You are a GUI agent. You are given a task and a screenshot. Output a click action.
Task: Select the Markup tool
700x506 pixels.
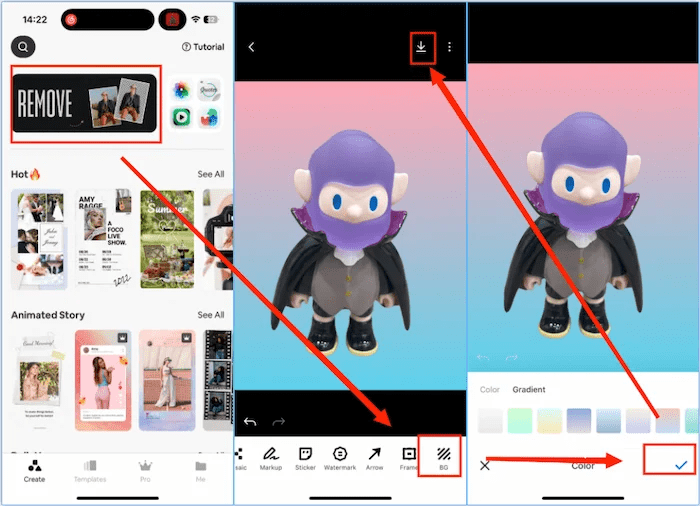pyautogui.click(x=271, y=459)
